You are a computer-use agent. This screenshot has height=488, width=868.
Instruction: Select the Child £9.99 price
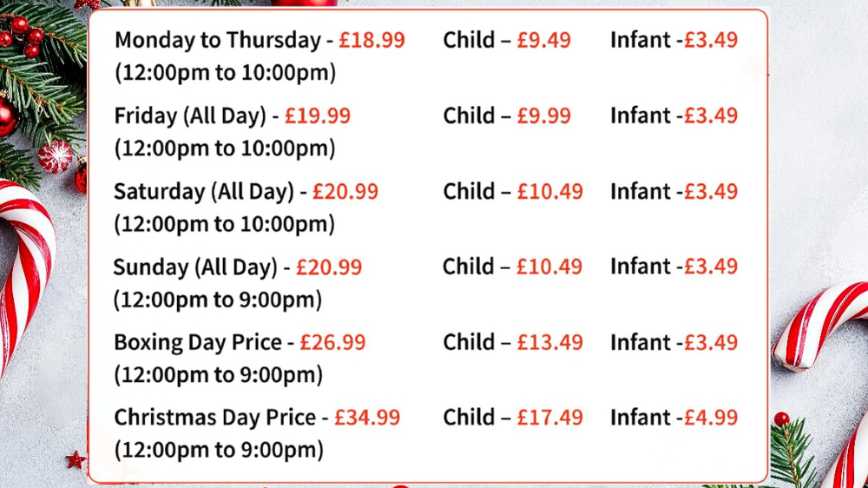point(543,115)
